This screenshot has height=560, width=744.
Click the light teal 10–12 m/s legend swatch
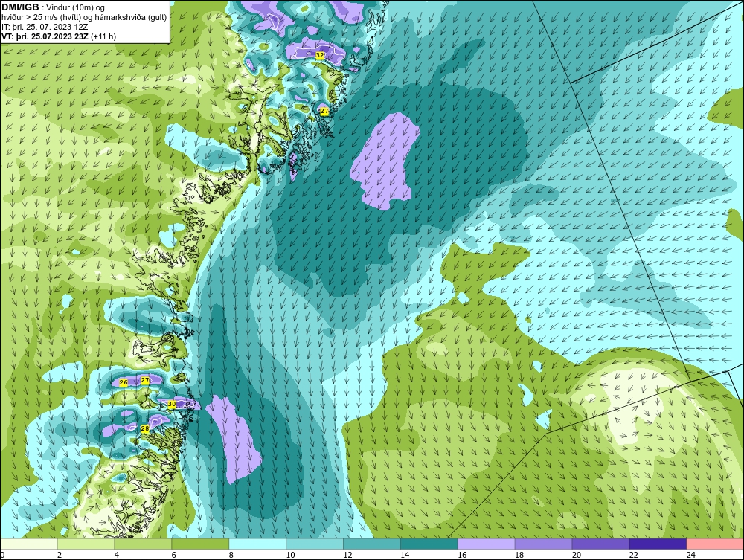click(x=315, y=544)
